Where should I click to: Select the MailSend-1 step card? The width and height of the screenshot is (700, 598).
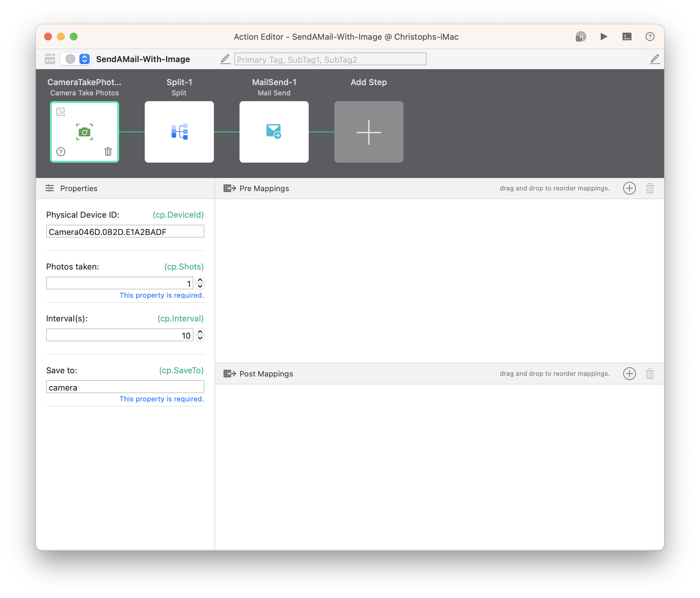[274, 132]
